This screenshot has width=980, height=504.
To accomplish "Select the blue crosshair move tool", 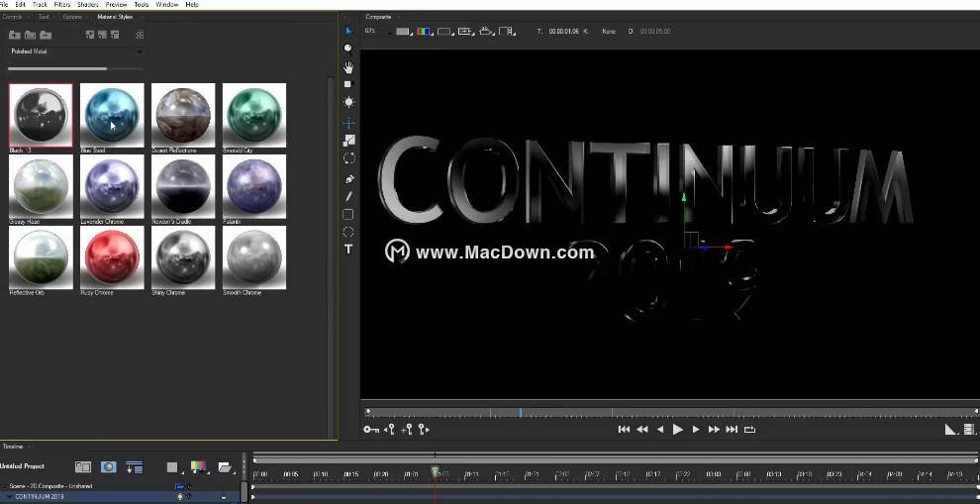I will pyautogui.click(x=348, y=123).
